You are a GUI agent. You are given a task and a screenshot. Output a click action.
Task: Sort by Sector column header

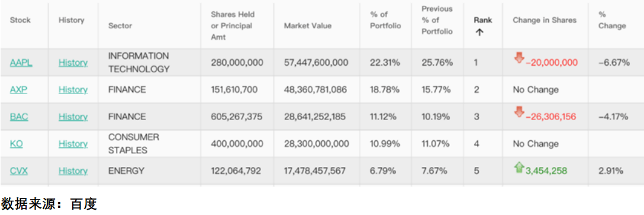click(x=120, y=26)
